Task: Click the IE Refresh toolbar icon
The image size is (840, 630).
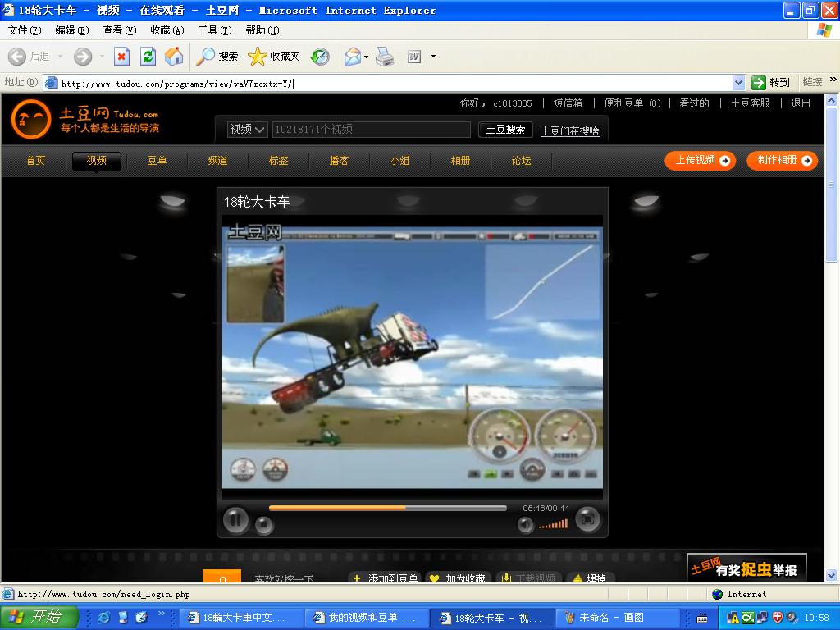Action: [x=148, y=57]
